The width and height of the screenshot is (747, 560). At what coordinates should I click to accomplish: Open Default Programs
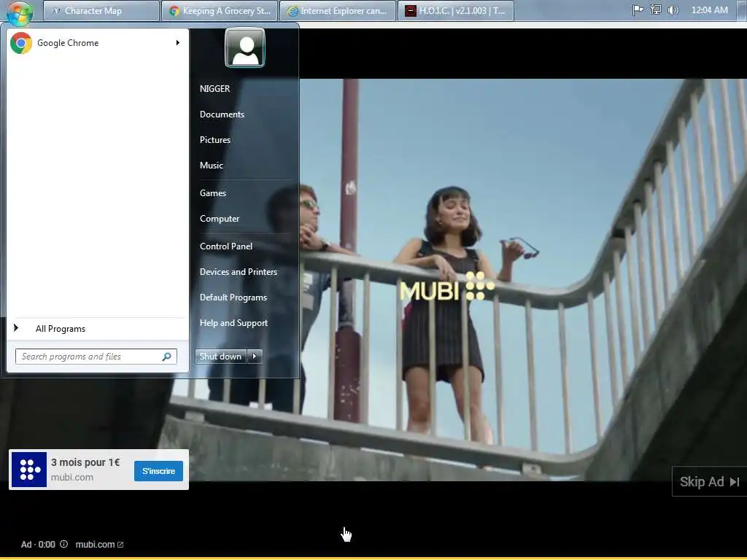click(233, 297)
